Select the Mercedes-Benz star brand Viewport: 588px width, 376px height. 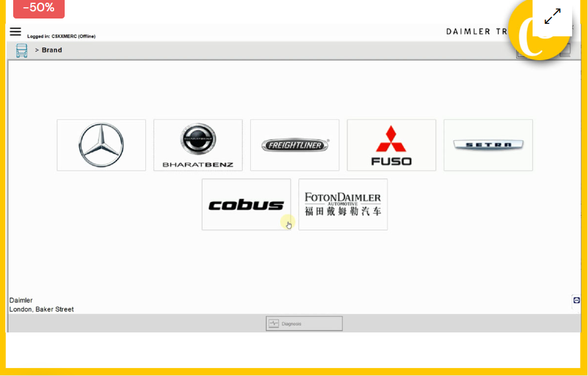point(101,145)
